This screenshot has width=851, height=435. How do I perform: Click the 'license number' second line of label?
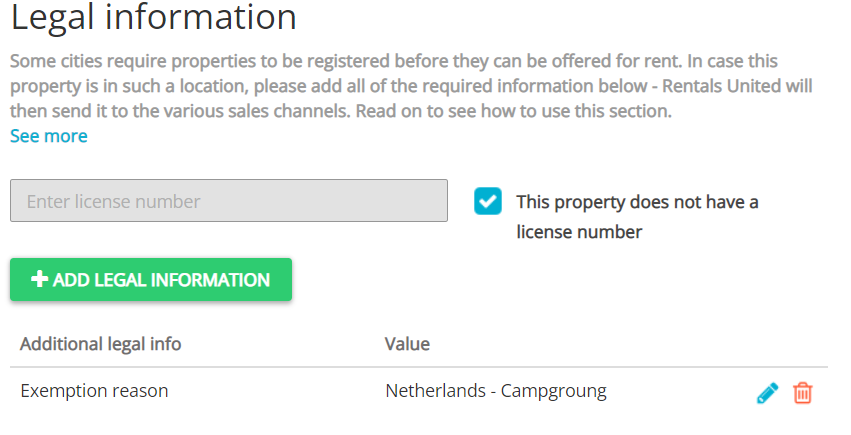(579, 232)
